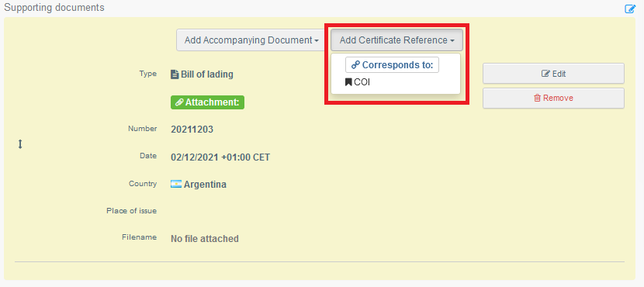Image resolution: width=644 pixels, height=287 pixels.
Task: Click the pencil icon on Edit button
Action: coord(545,74)
